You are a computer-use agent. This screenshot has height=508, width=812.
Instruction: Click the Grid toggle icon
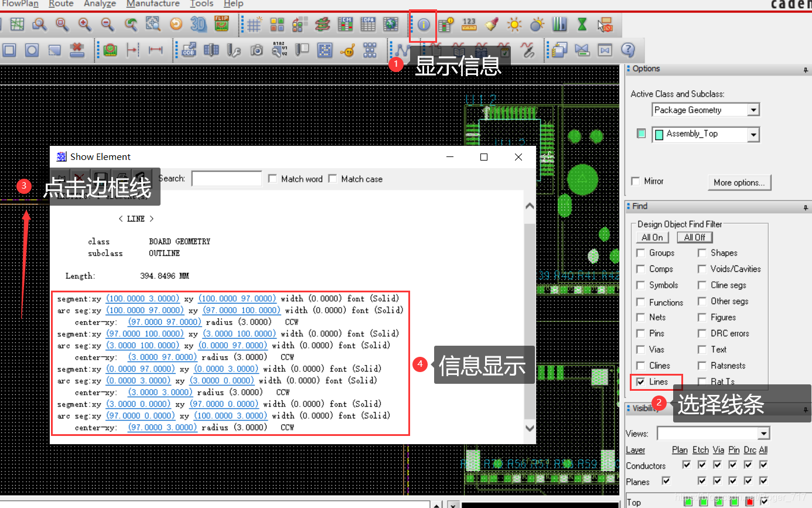(x=254, y=25)
